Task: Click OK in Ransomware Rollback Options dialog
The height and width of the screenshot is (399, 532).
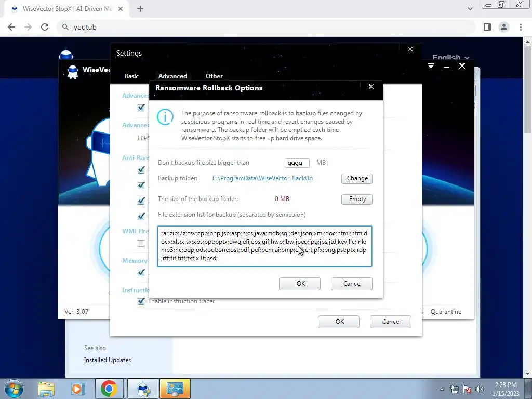Action: (300, 284)
